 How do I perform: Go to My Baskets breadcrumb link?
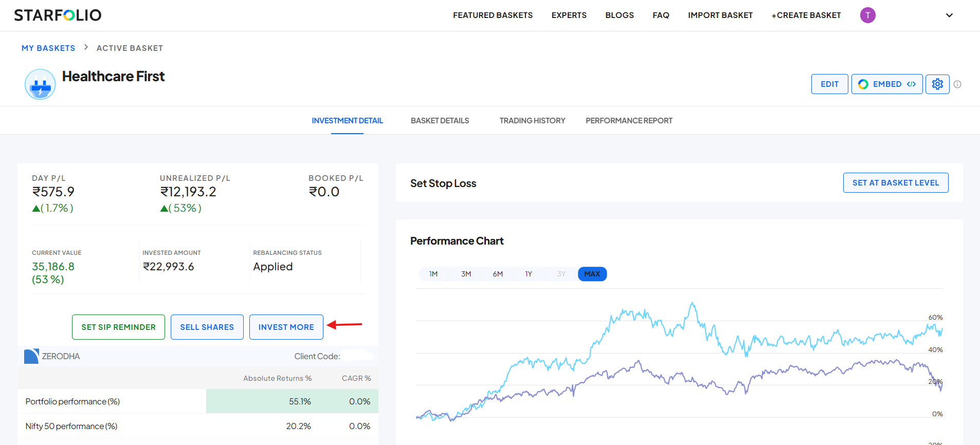[x=48, y=48]
